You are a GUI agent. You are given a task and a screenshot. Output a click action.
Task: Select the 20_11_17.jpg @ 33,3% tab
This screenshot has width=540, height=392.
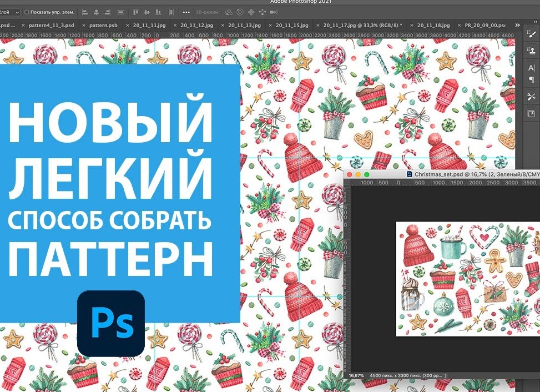[363, 26]
